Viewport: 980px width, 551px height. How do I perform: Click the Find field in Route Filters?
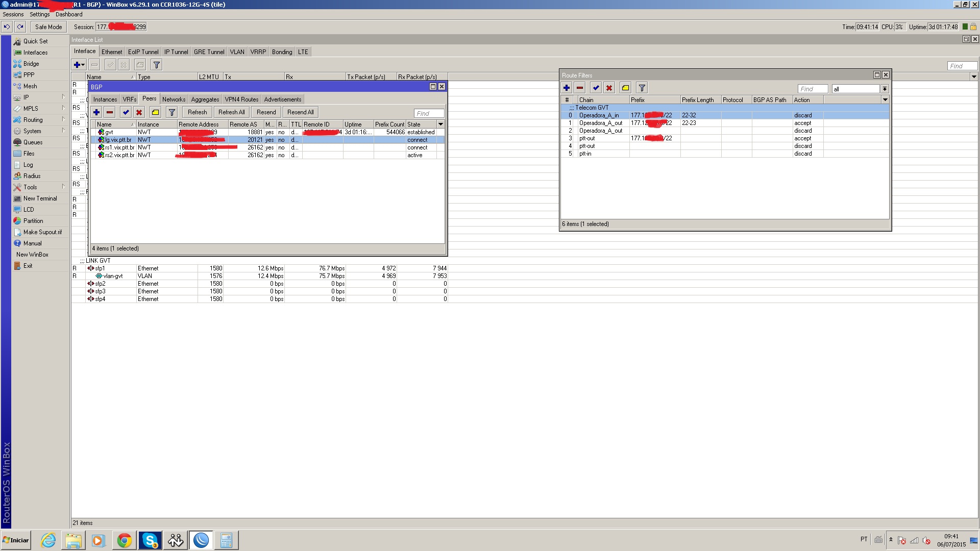(812, 89)
